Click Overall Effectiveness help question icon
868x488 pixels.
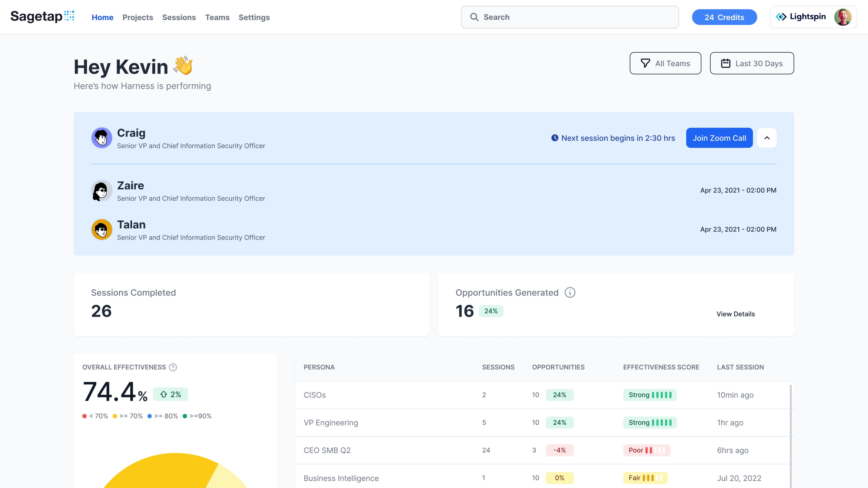(173, 367)
